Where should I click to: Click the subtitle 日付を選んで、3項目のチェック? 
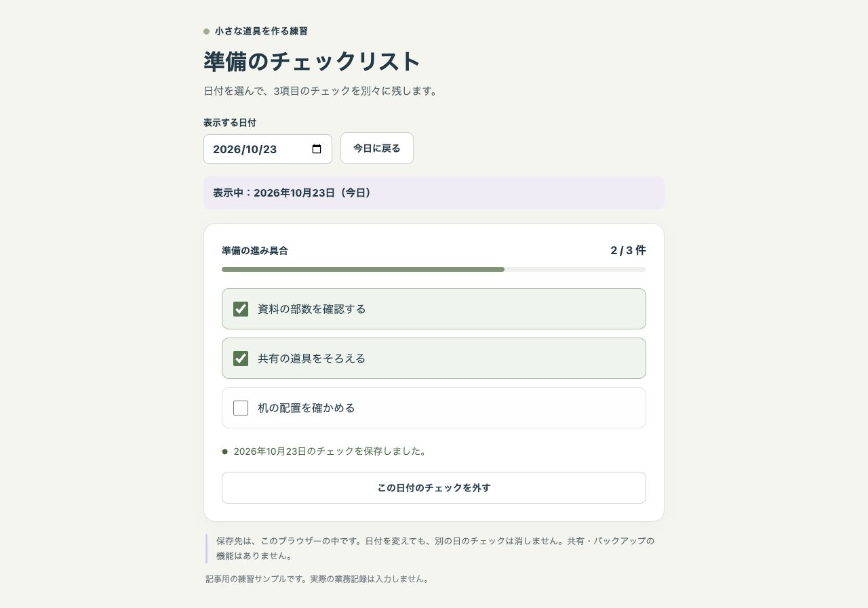322,91
